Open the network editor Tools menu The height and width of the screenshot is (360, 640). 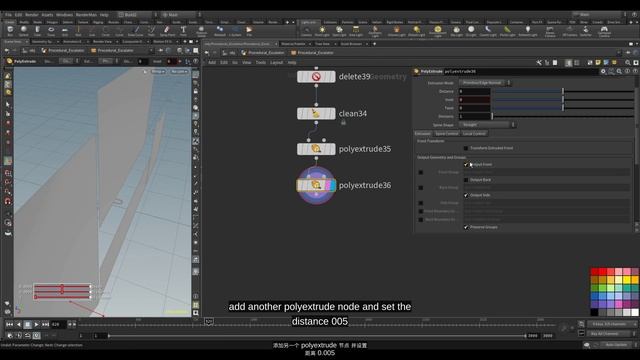(x=260, y=62)
